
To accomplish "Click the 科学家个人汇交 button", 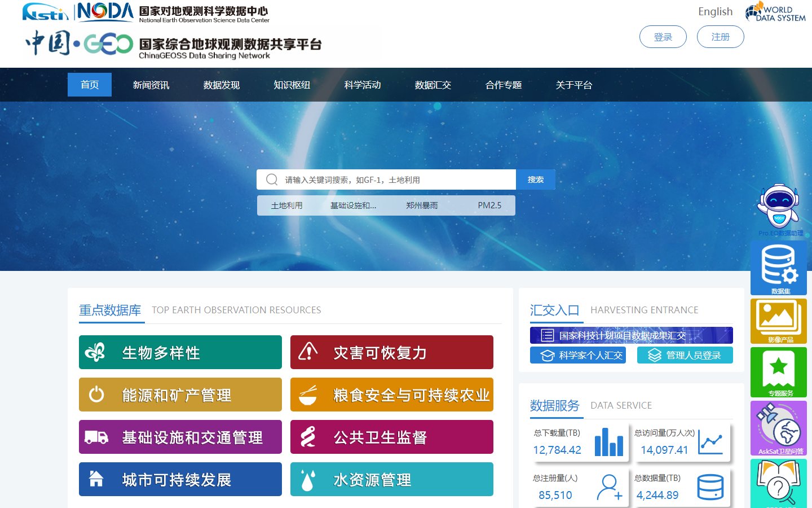I will tap(578, 355).
